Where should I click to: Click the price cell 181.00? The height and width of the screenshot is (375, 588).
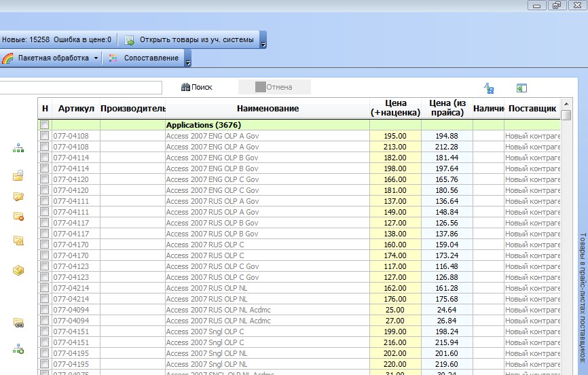[x=395, y=190]
